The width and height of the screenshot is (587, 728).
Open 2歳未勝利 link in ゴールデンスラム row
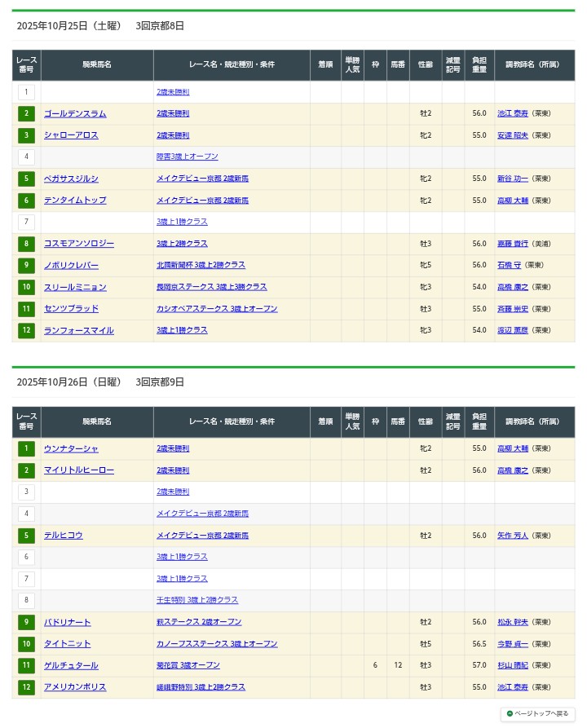173,114
